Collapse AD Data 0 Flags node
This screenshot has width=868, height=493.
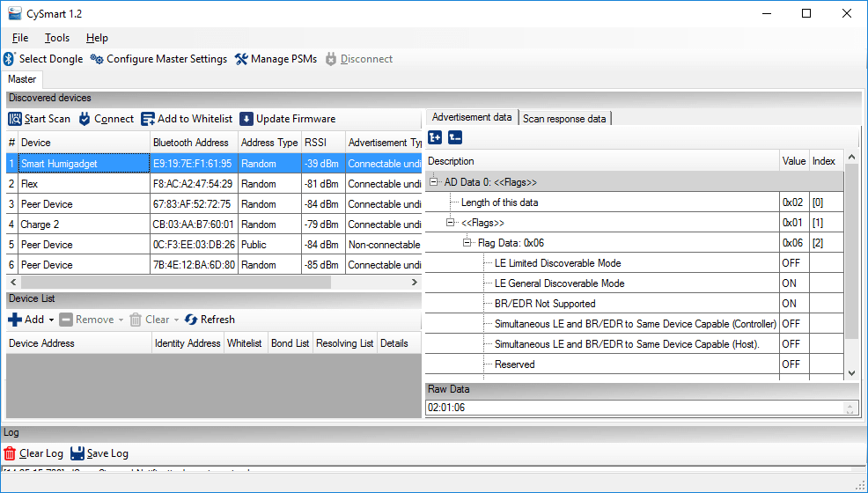[433, 182]
